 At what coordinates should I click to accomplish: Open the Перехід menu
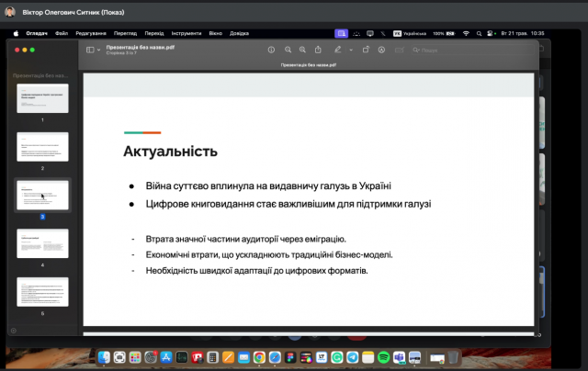coord(154,33)
